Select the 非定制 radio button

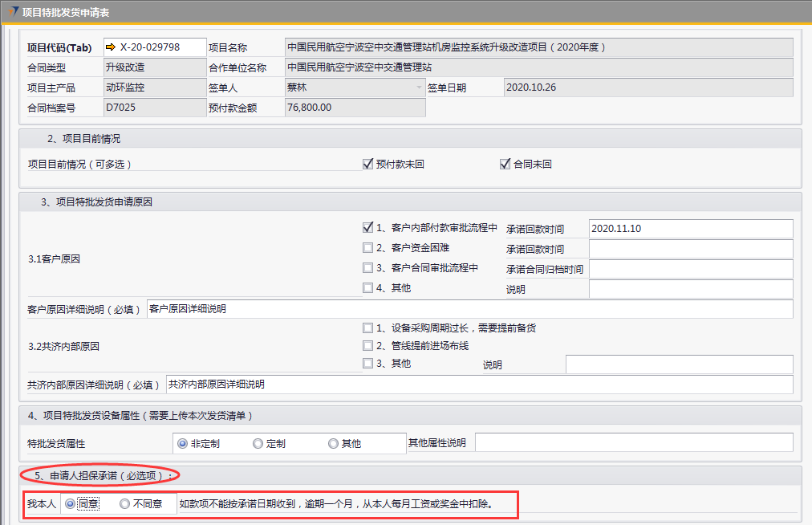183,443
